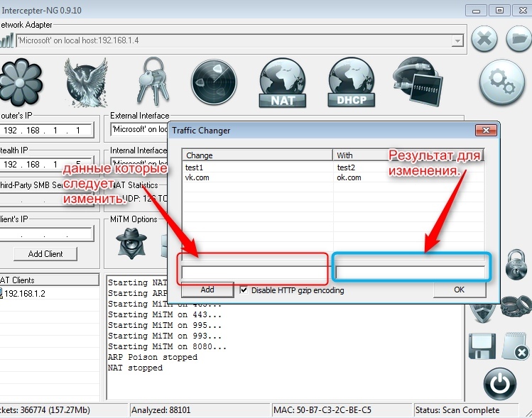Click the With replacement text input field
Viewport: 532px width, 418px height.
point(410,272)
